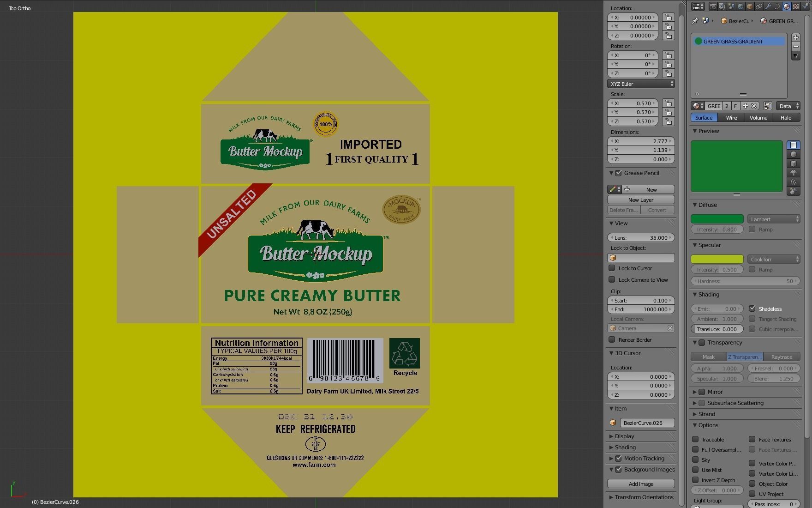This screenshot has width=812, height=508.
Task: Select cube preview type
Action: click(794, 163)
